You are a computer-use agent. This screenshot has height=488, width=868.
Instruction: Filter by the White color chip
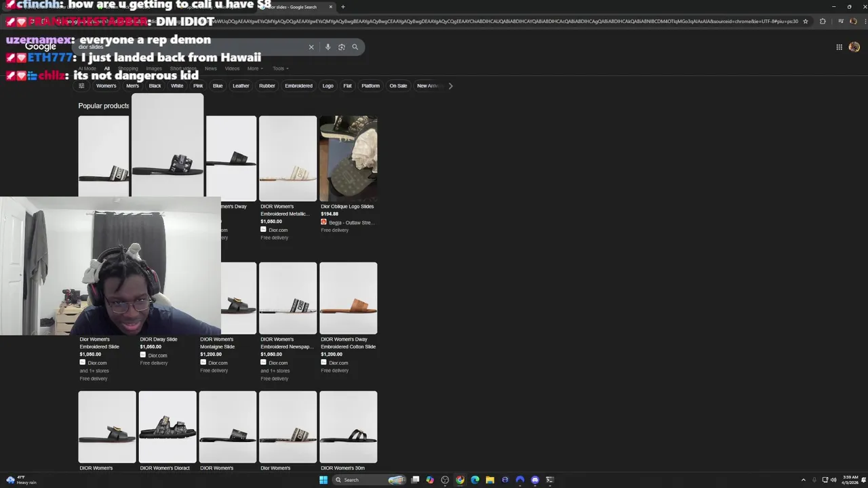click(x=177, y=86)
